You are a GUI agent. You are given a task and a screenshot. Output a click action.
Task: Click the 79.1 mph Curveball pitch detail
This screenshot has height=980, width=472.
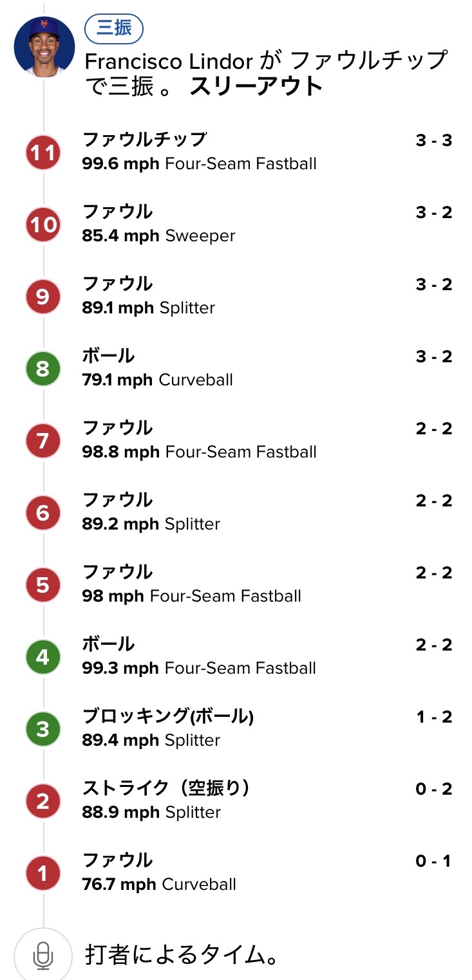[x=158, y=380]
